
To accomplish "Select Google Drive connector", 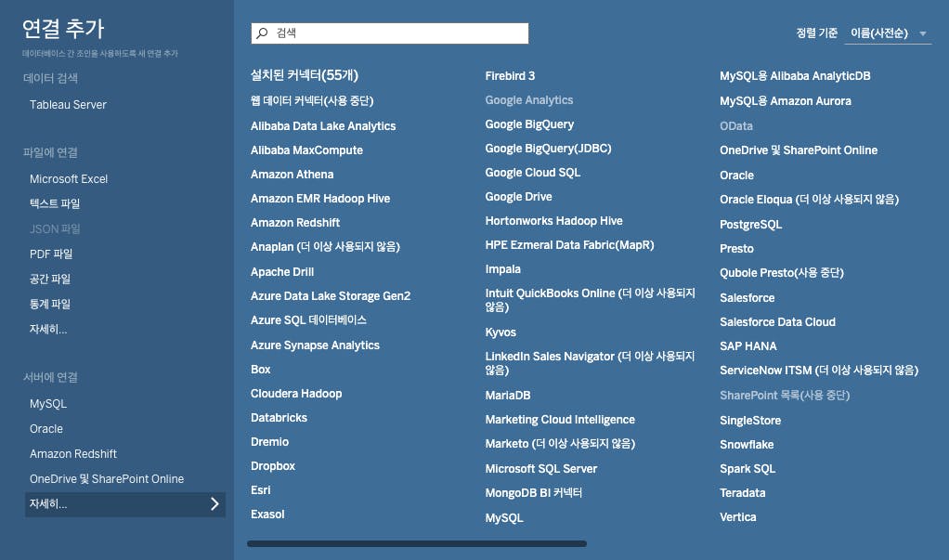I will (x=518, y=198).
